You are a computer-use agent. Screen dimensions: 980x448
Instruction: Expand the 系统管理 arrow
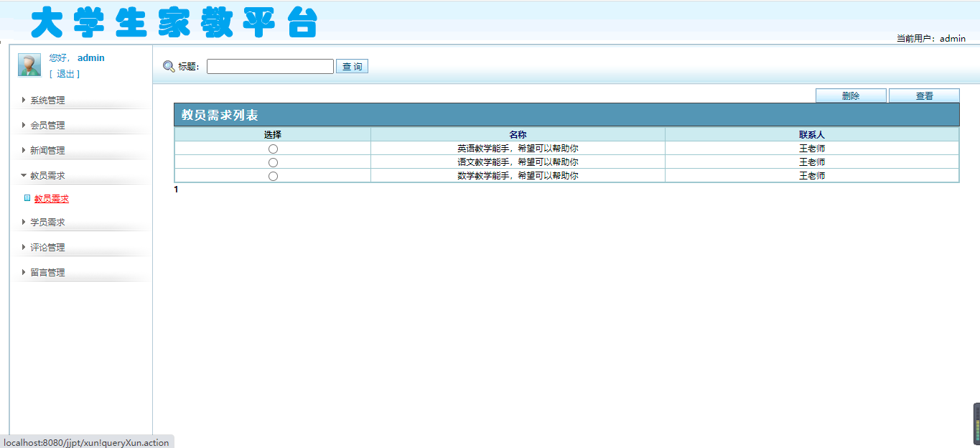coord(24,100)
